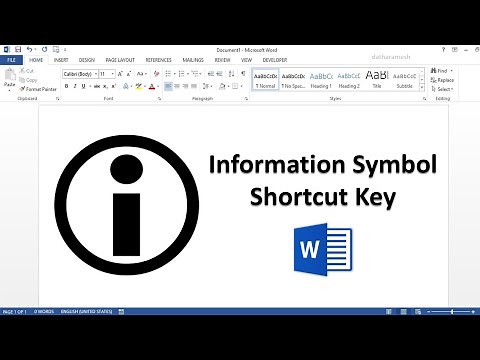Viewport: 480px width, 360px height.
Task: Open the Change Case menu
Action: 142,74
